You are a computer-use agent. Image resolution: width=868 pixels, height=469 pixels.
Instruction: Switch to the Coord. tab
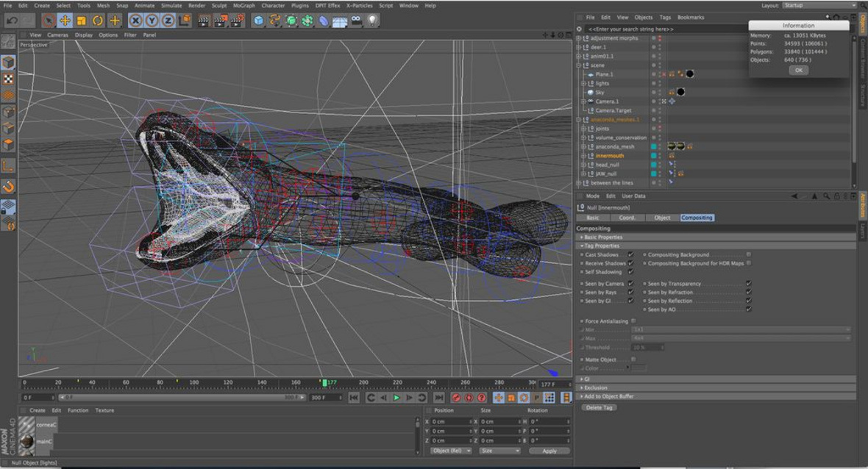tap(627, 218)
